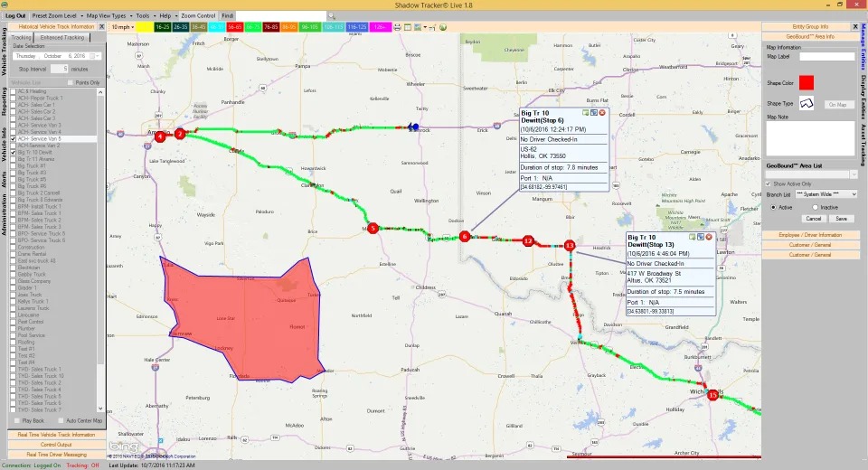Viewport: 868px width, 470px height.
Task: Open the dropdown arrow beside map image icon
Action: click(425, 27)
